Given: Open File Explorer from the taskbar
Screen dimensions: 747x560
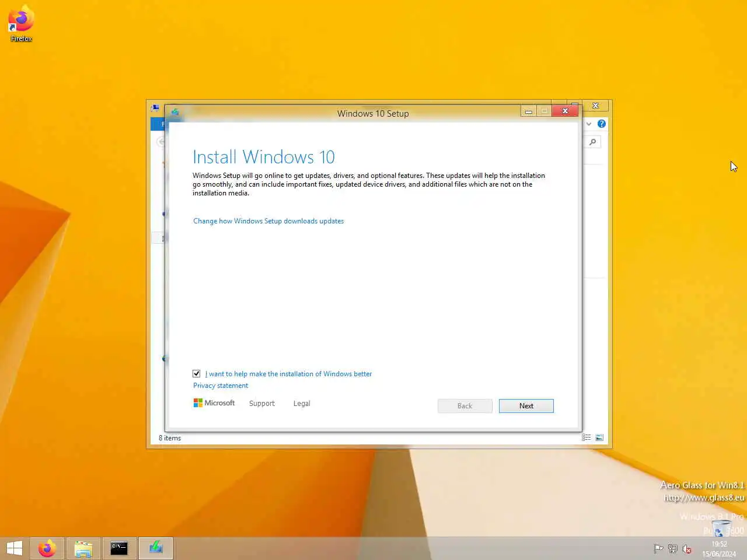Looking at the screenshot, I should coord(83,548).
